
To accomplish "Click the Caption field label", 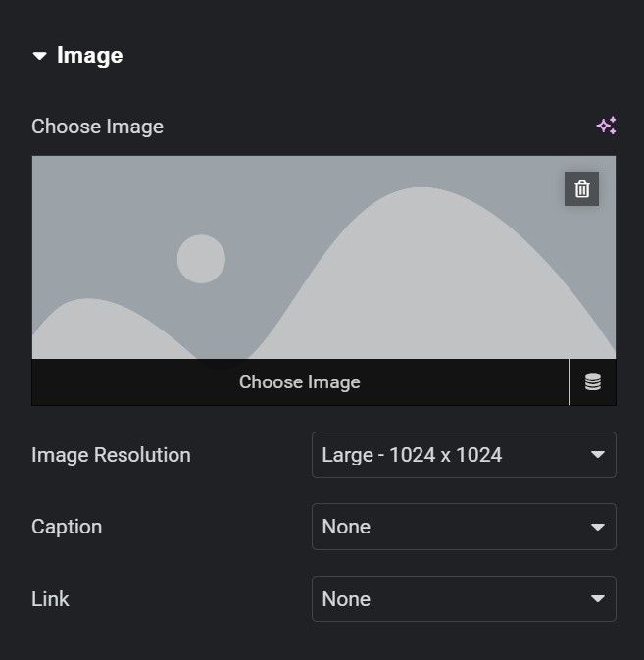I will pyautogui.click(x=67, y=527).
